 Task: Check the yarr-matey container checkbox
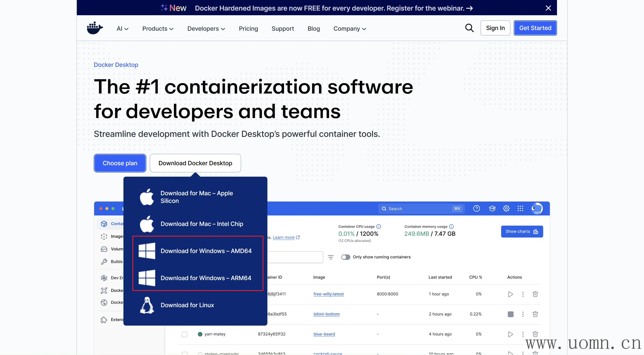185,334
